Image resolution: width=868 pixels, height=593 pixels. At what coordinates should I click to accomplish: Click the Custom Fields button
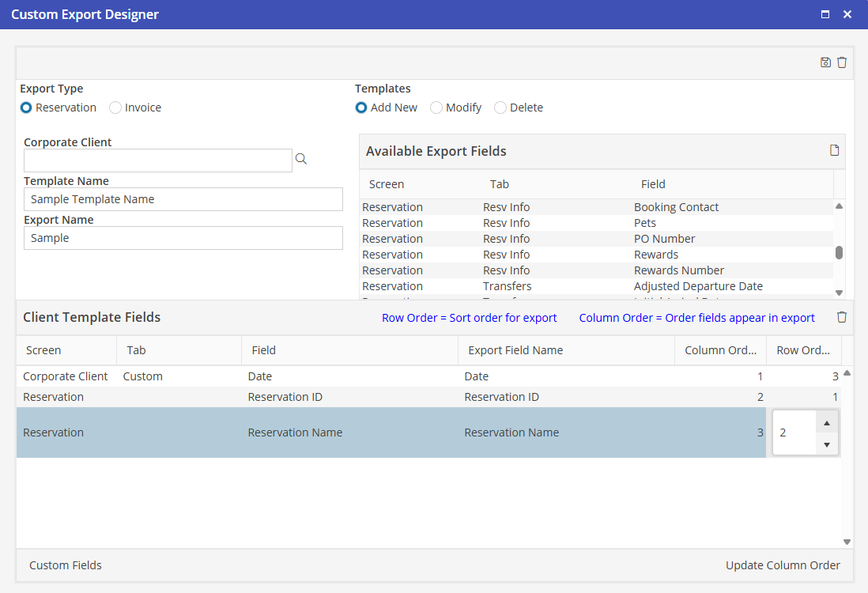[x=66, y=565]
